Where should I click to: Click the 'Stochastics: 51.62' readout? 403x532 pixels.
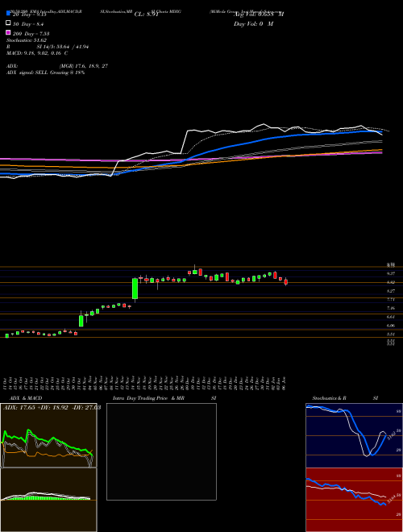pos(27,40)
